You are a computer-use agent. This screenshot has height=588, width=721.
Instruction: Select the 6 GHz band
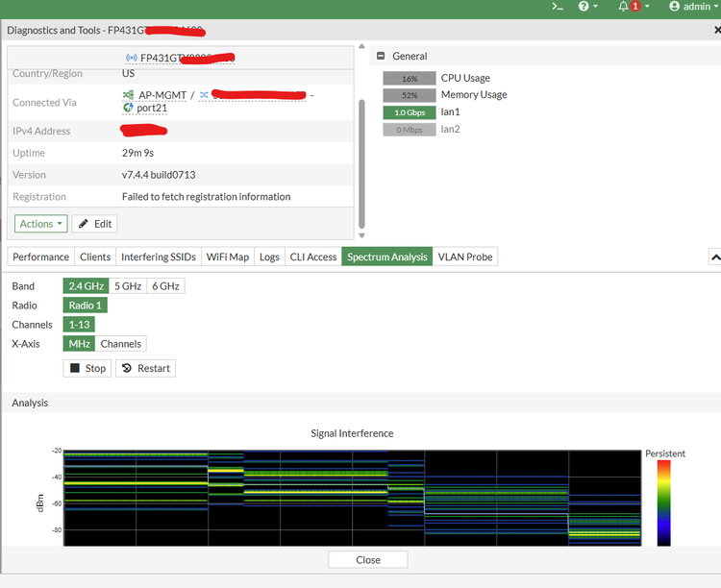[x=165, y=286]
